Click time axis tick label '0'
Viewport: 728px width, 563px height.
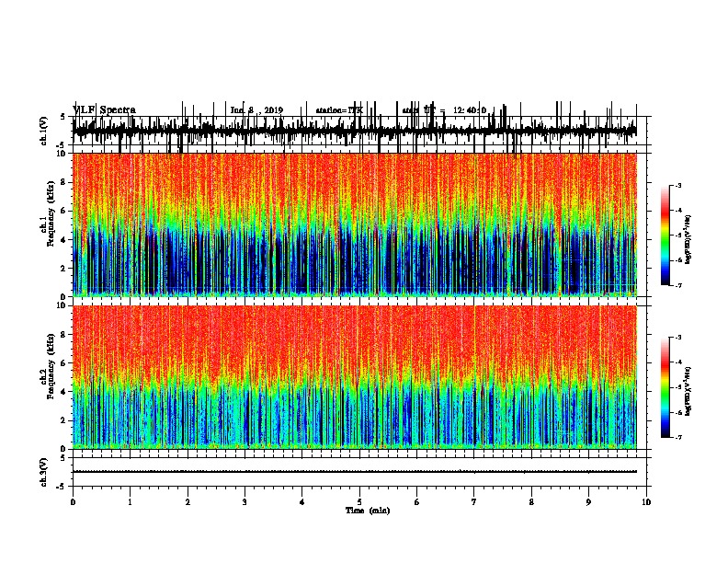click(x=73, y=502)
